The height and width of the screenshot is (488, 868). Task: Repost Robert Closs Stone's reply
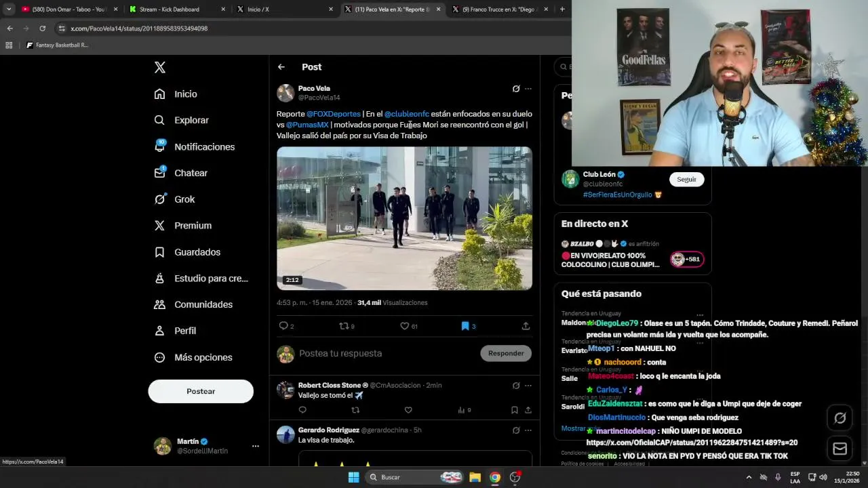(x=355, y=410)
